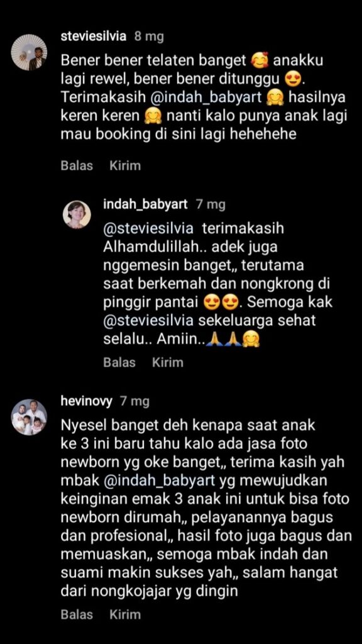
Task: Open steviesilvia's profile picture
Action: click(x=29, y=53)
